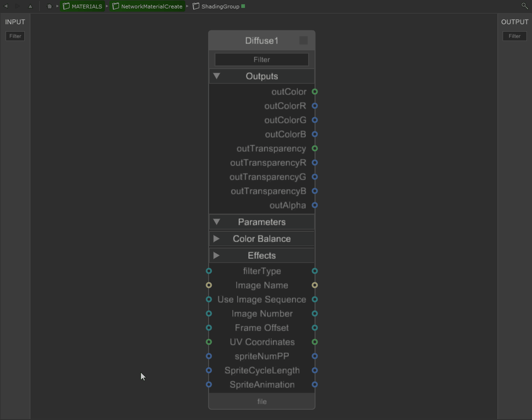The width and height of the screenshot is (532, 420).
Task: Click the back navigation arrow
Action: (x=6, y=6)
